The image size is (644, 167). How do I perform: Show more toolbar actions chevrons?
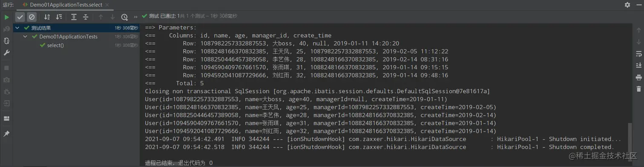coord(136,17)
